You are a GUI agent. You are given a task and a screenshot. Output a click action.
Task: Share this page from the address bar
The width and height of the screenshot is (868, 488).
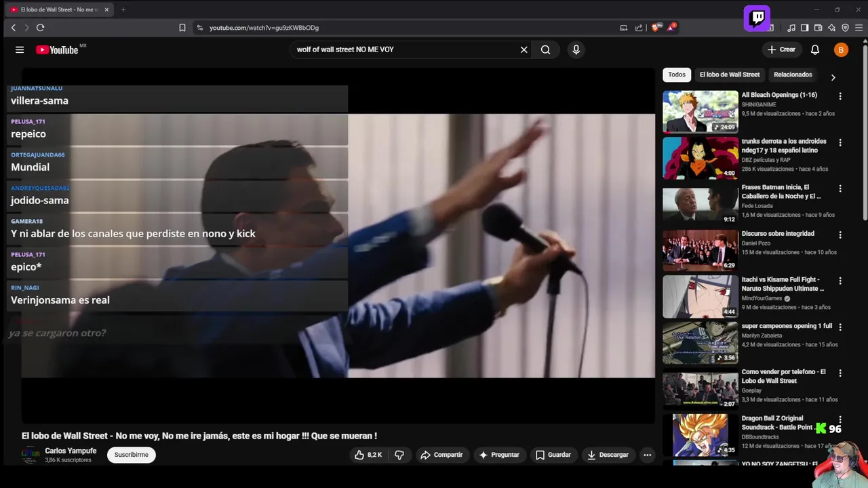click(639, 28)
